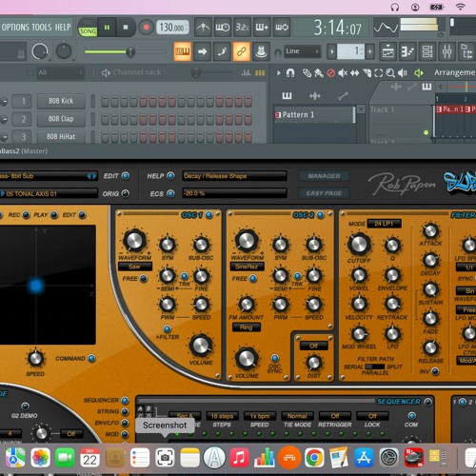Select the 808 HiHat channel button
The height and width of the screenshot is (476, 476).
click(61, 137)
